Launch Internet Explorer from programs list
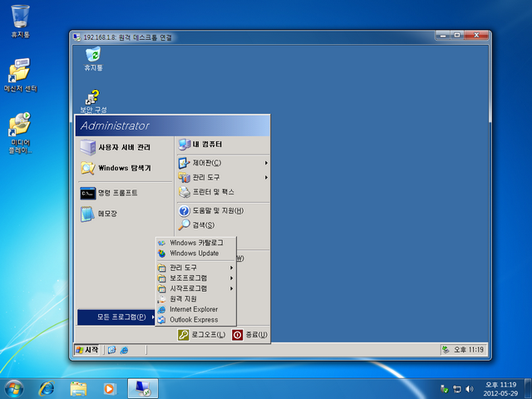 click(x=196, y=309)
